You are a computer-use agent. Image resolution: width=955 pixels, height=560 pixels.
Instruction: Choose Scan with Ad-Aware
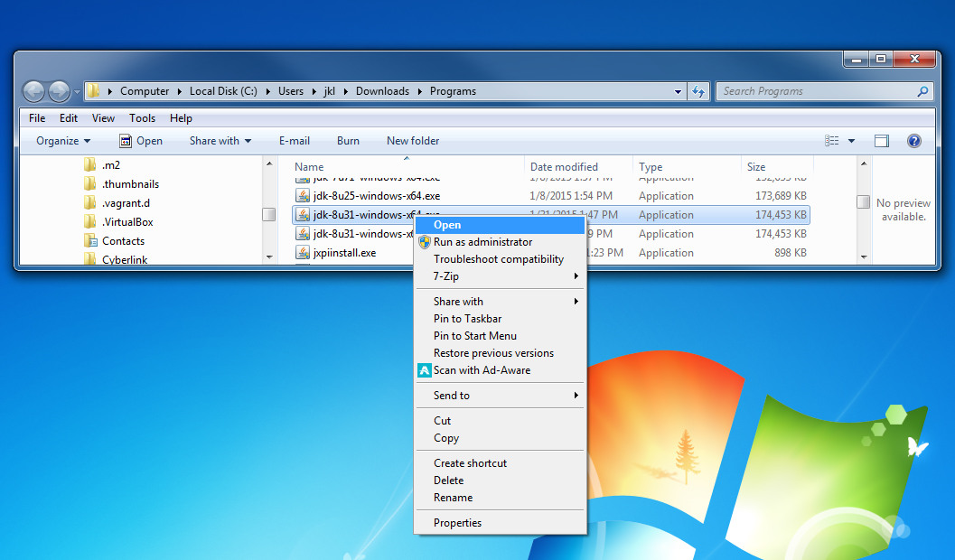(x=482, y=370)
